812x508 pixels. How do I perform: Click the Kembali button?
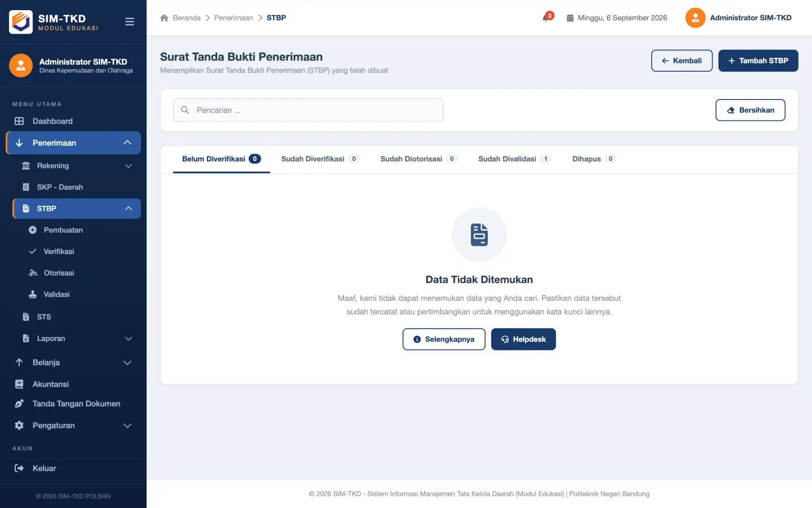tap(682, 60)
